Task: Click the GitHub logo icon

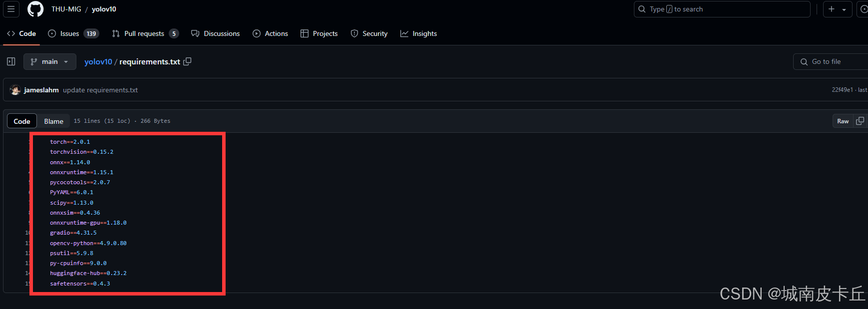Action: click(x=35, y=9)
